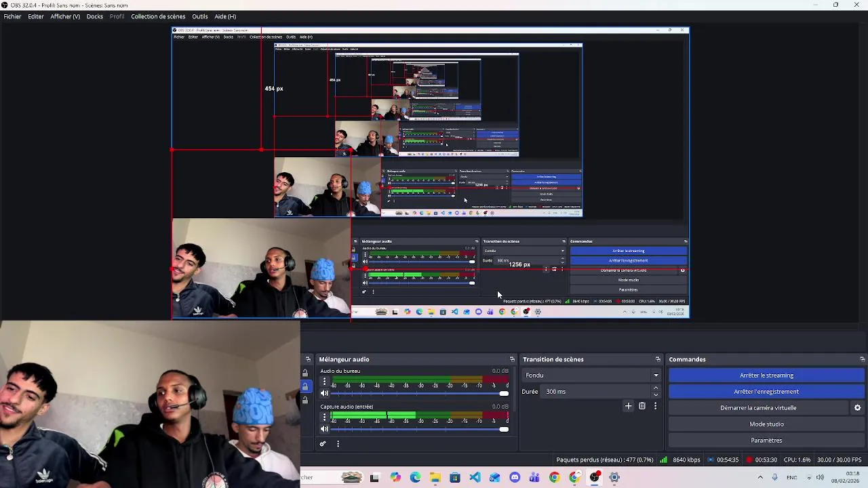Click Arrêter l'enregistrement button
This screenshot has height=488, width=868.
coord(766,392)
